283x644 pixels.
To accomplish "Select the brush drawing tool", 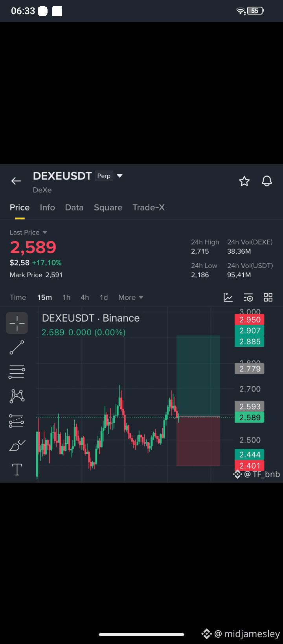I will (17, 446).
